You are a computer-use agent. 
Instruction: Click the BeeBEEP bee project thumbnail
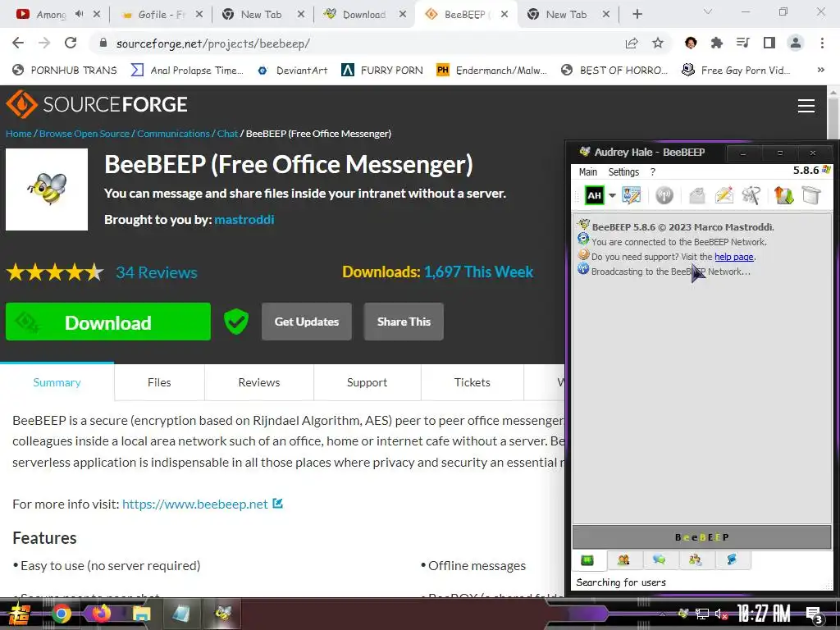[x=47, y=189]
